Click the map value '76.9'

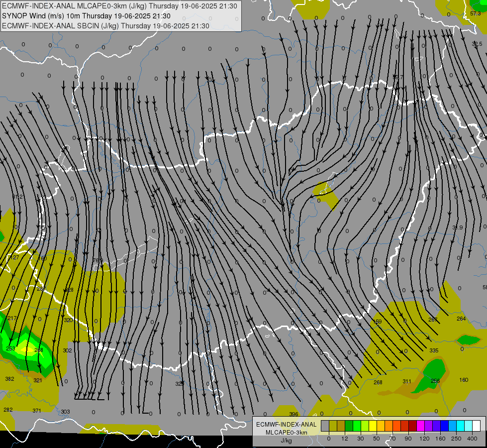98,260
